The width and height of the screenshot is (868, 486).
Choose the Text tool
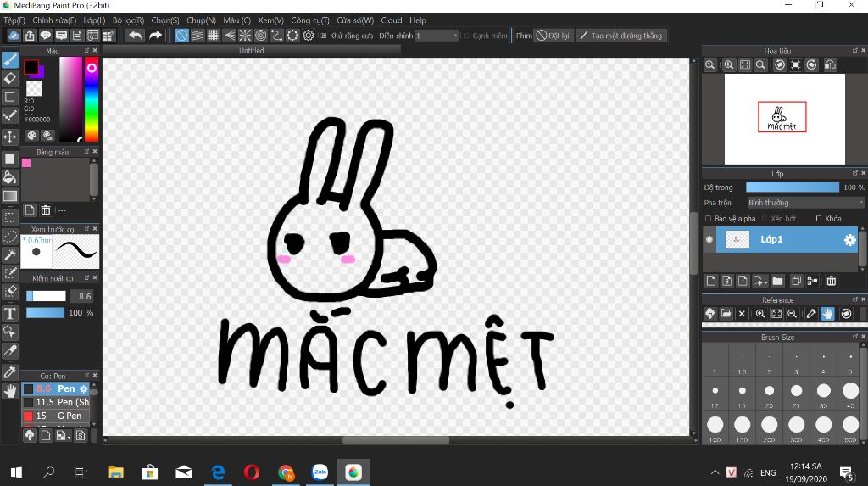10,314
